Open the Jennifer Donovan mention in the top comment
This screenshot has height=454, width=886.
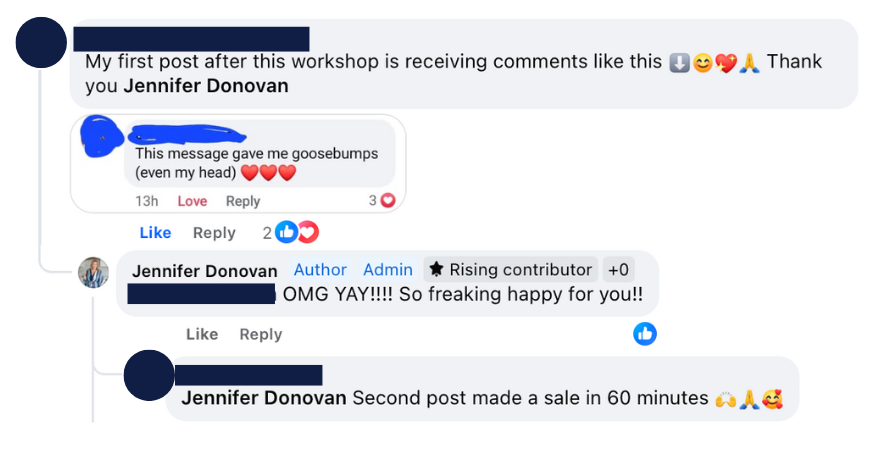tap(206, 86)
